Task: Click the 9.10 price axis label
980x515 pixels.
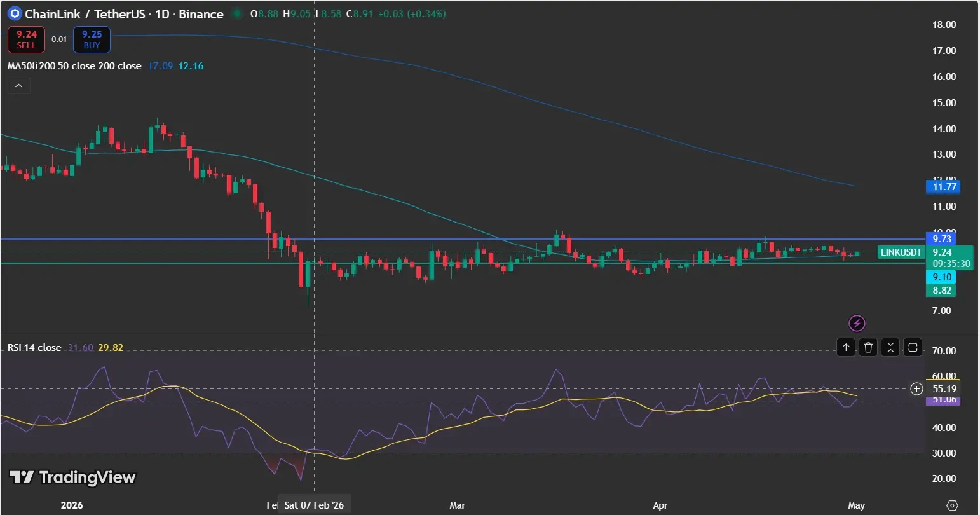Action: tap(942, 277)
